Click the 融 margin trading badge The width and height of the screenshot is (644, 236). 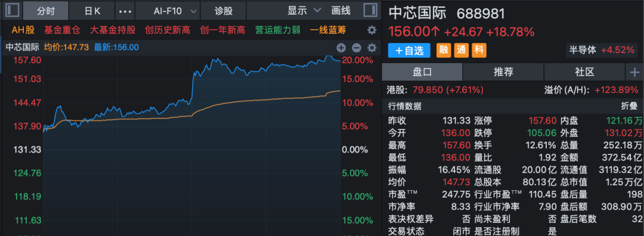pos(443,50)
